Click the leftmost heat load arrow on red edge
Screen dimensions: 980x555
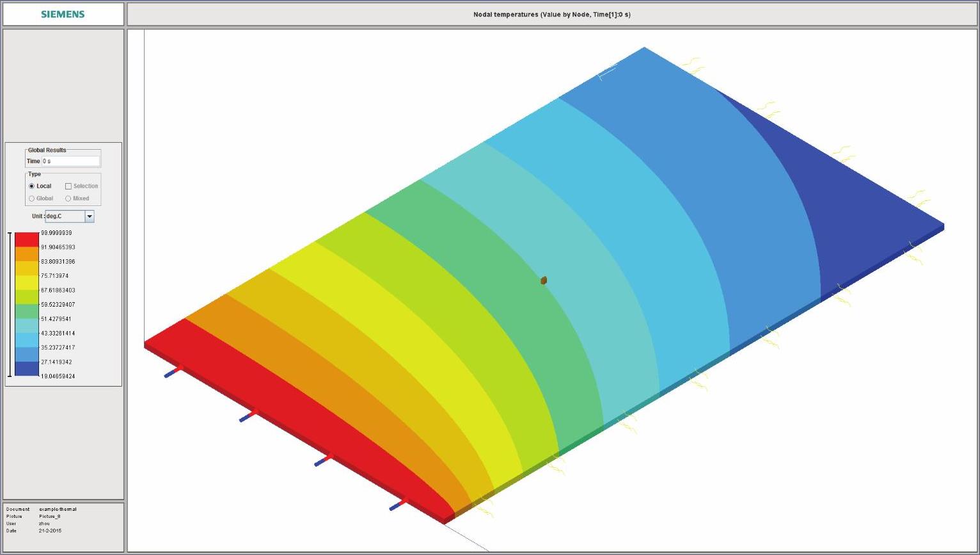173,371
